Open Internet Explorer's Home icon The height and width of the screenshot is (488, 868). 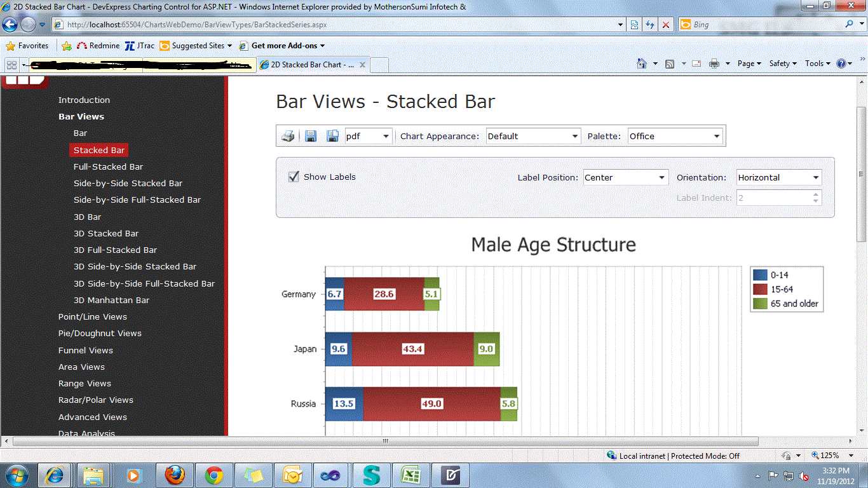click(642, 64)
